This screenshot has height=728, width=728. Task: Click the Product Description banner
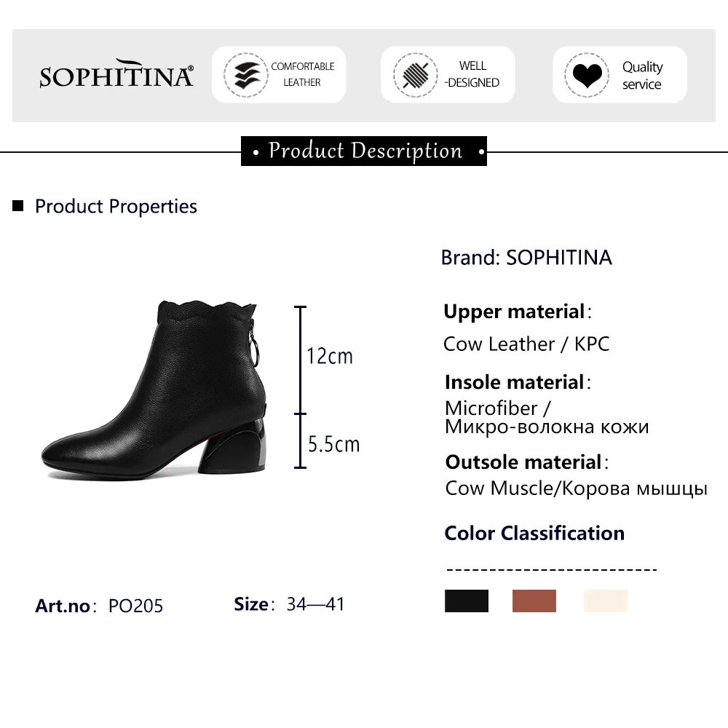(364, 151)
